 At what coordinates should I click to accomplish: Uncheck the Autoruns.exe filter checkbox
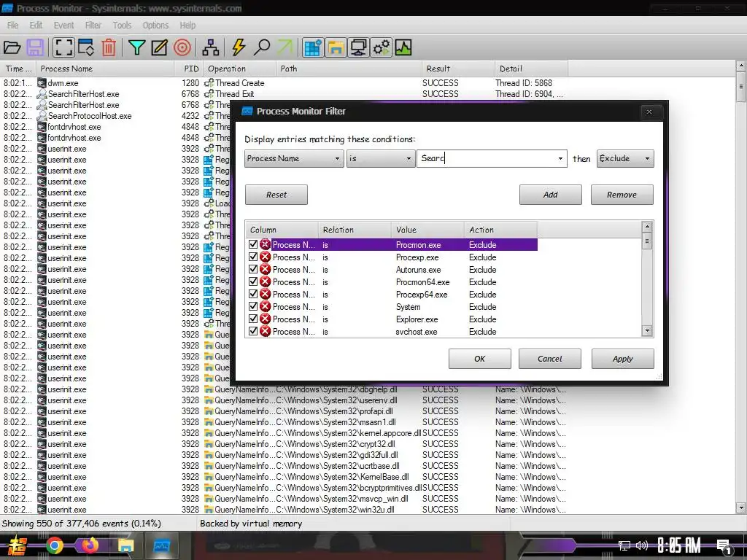[253, 269]
